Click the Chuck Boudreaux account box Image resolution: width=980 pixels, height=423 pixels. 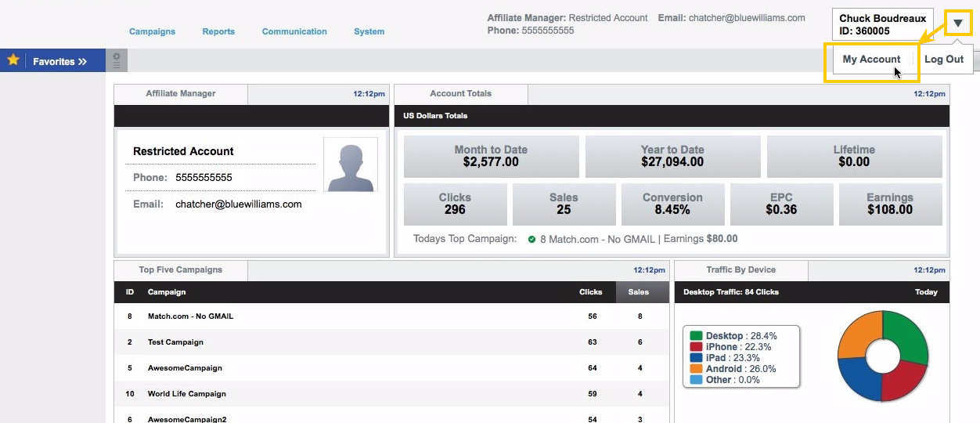click(x=885, y=25)
